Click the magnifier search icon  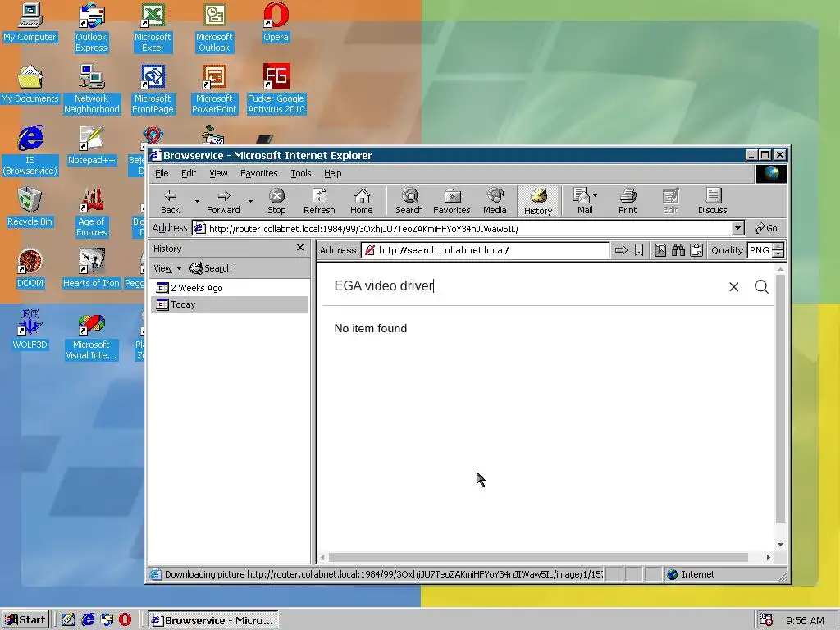tap(761, 287)
